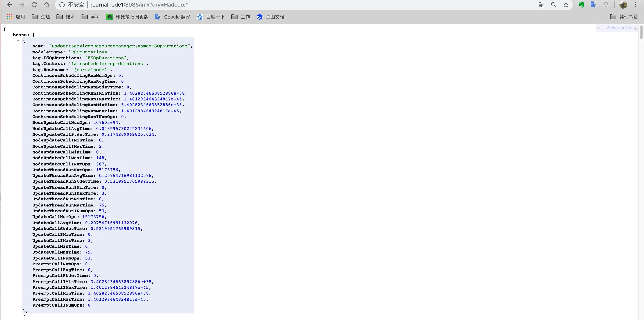Open the user profile avatar
The image size is (644, 320).
[623, 4]
